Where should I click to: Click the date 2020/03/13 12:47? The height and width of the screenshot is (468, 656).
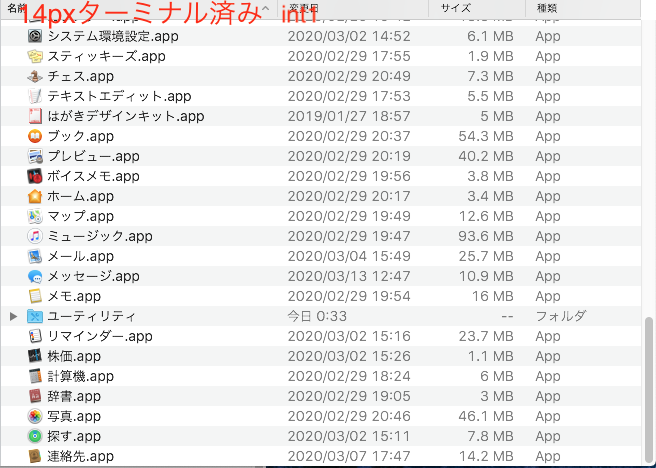[x=349, y=276]
